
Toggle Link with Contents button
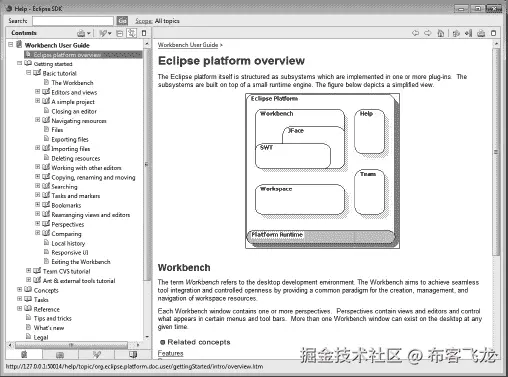132,33
